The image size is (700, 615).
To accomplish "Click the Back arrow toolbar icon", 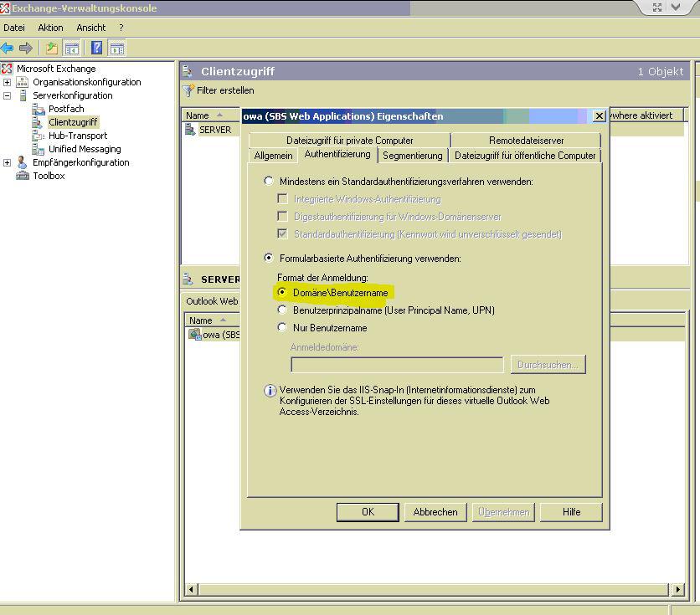I will point(8,48).
